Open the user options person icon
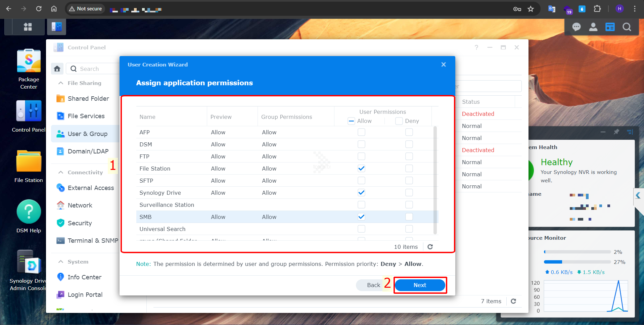 click(x=593, y=27)
